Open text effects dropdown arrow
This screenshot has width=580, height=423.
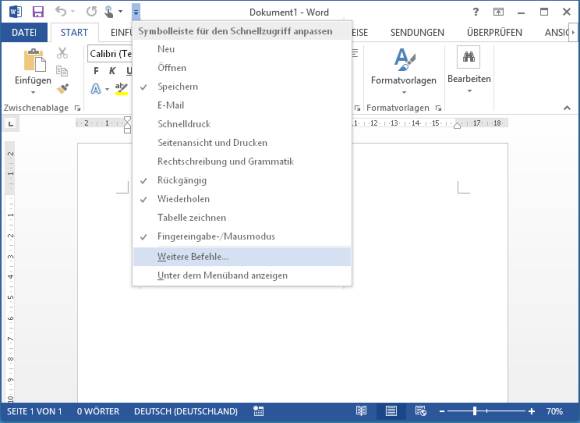tap(107, 89)
